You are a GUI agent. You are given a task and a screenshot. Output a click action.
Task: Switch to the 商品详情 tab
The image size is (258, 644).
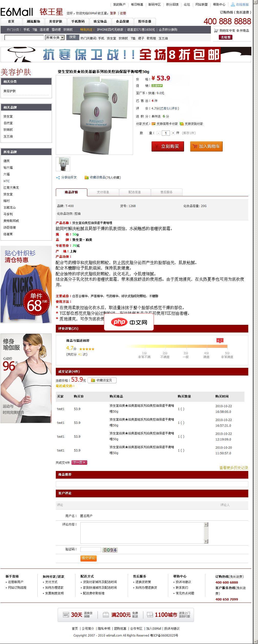[x=71, y=192]
